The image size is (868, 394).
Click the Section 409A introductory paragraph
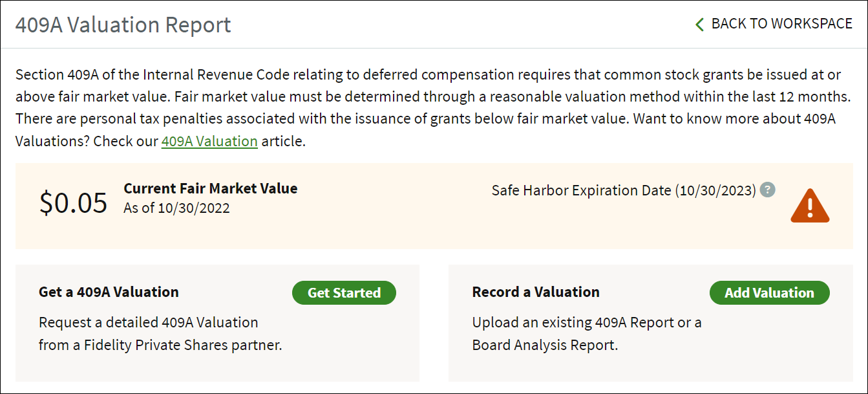tap(434, 107)
